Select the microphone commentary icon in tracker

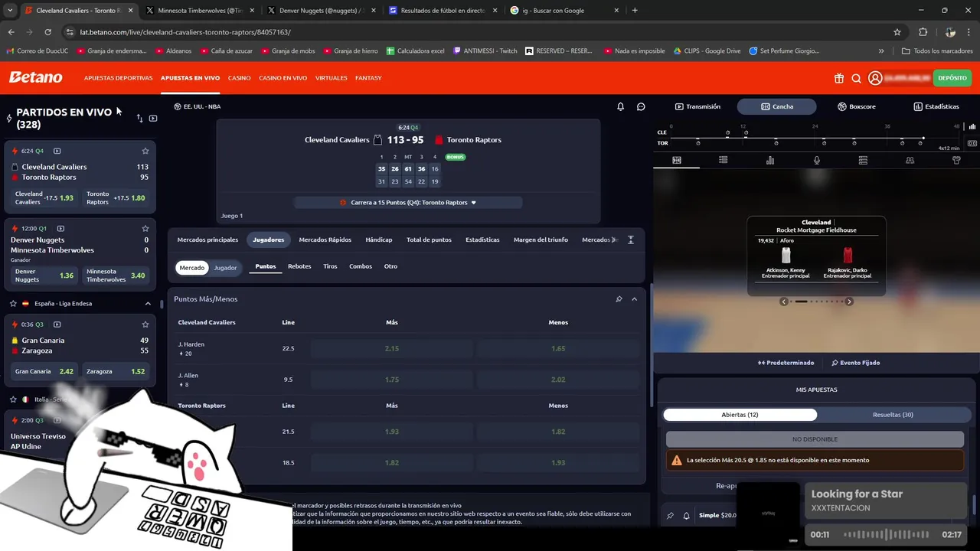(817, 160)
